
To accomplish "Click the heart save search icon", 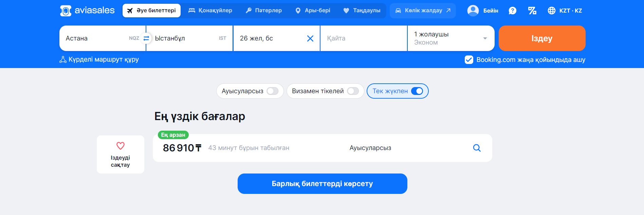I will pos(121,146).
